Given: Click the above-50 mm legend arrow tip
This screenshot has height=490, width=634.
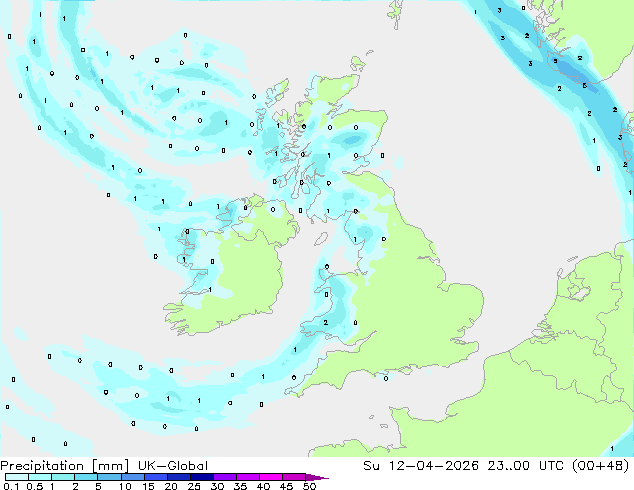Looking at the screenshot, I should click(x=317, y=477).
